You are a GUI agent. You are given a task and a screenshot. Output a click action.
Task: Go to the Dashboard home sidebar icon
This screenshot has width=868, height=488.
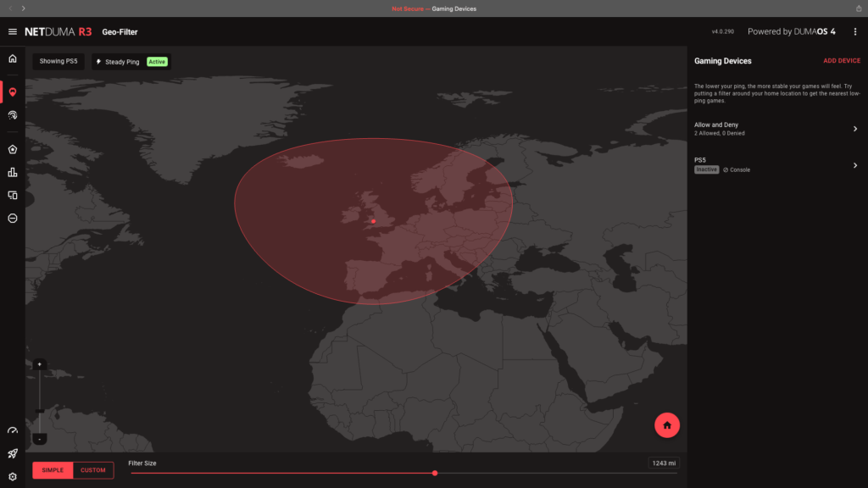click(12, 58)
